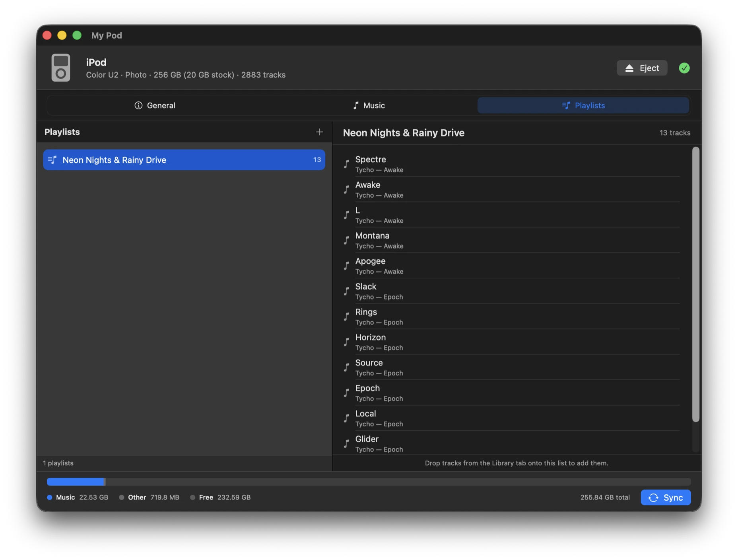Click the Playlists sidebar header
Viewport: 738px width, 560px height.
(62, 132)
